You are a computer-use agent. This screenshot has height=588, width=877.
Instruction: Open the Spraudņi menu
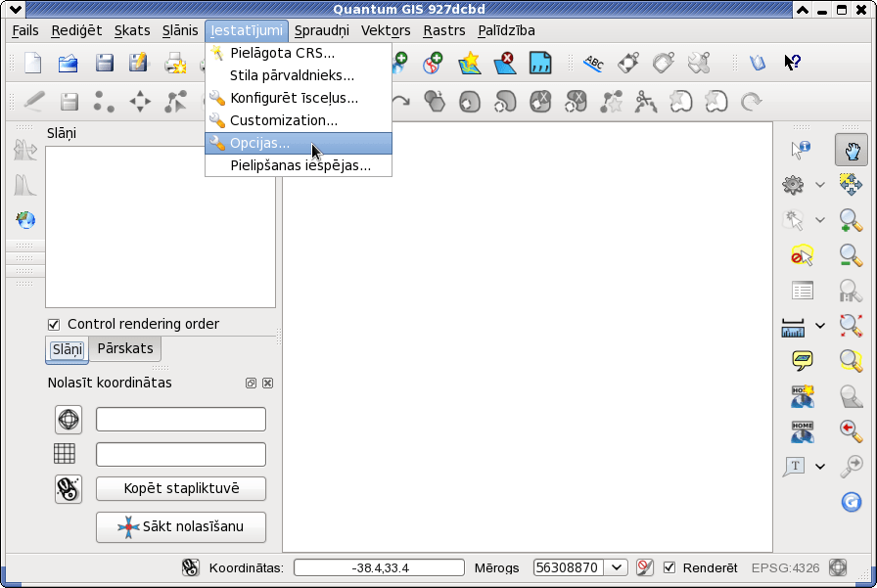(x=322, y=30)
